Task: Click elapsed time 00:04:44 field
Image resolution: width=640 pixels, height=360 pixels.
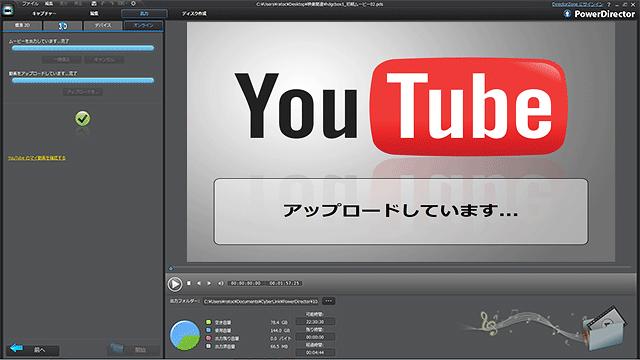Action: [315, 352]
